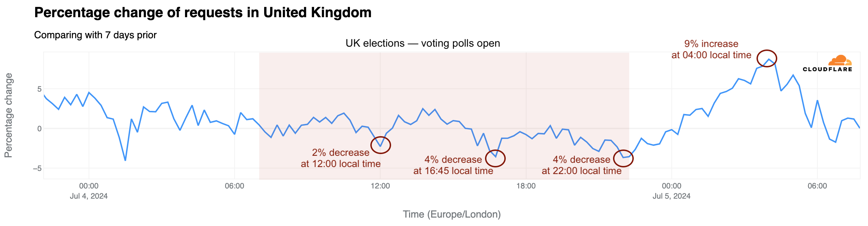
Task: Click the "Jul 5, 2024" date label
Action: pyautogui.click(x=671, y=196)
